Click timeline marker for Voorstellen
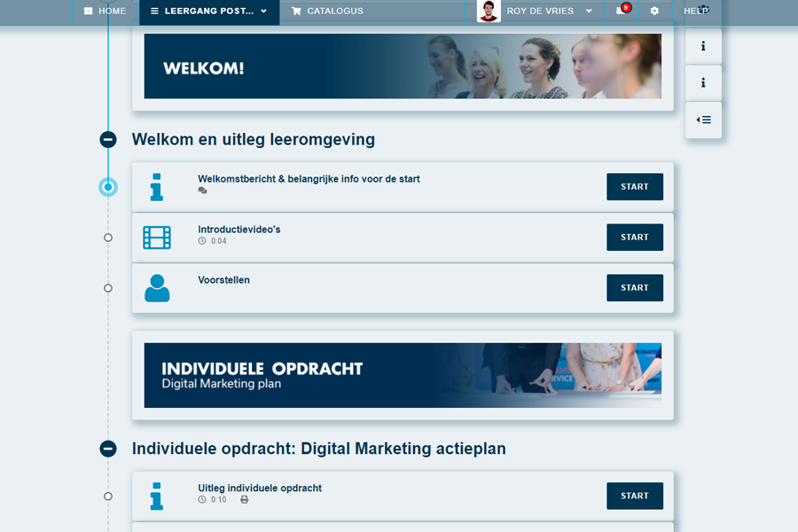 click(108, 288)
